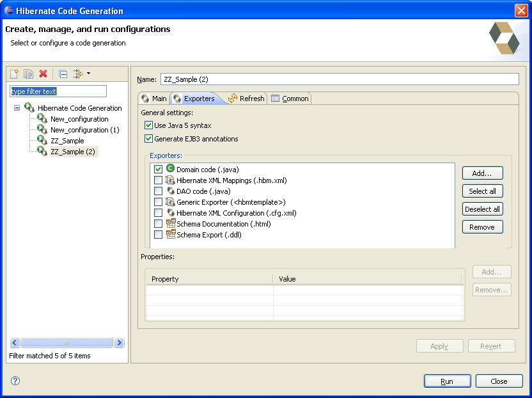Click Hibernate Code Generation root icon

(x=29, y=107)
